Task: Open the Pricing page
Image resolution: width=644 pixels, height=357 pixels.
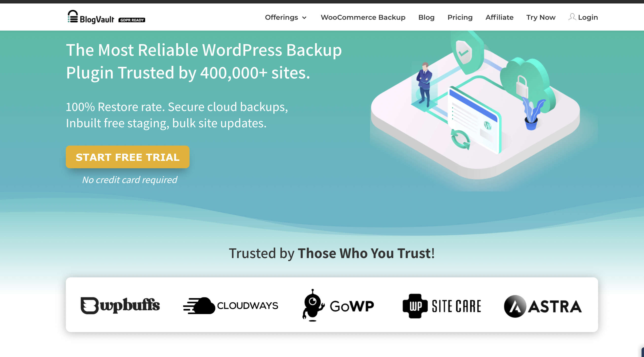Action: coord(460,17)
